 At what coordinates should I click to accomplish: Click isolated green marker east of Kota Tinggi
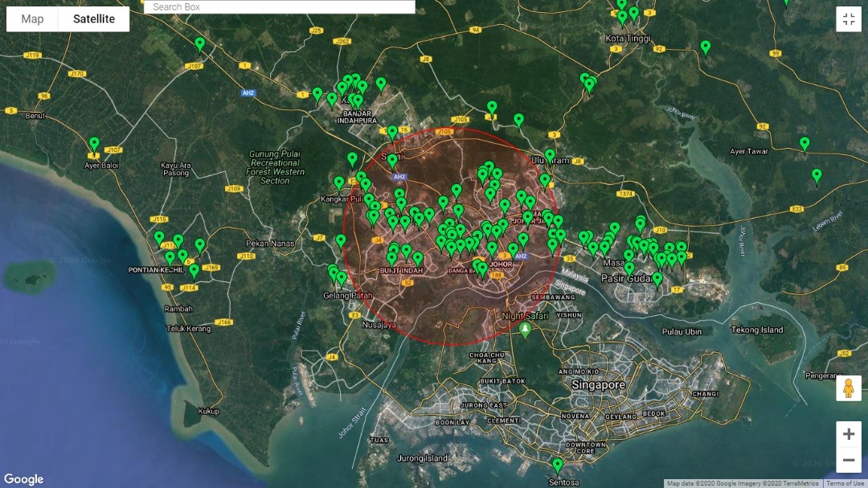coord(706,47)
